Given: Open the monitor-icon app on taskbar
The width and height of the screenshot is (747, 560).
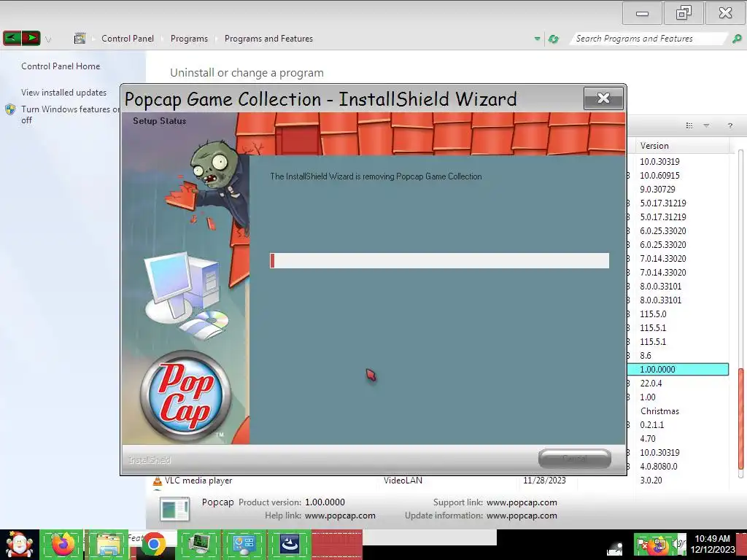Looking at the screenshot, I should [x=198, y=545].
